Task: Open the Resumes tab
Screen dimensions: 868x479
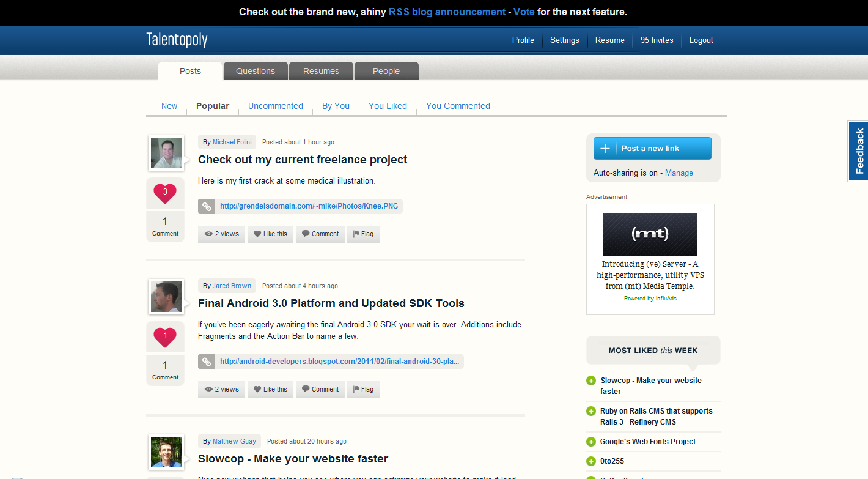Action: coord(321,71)
